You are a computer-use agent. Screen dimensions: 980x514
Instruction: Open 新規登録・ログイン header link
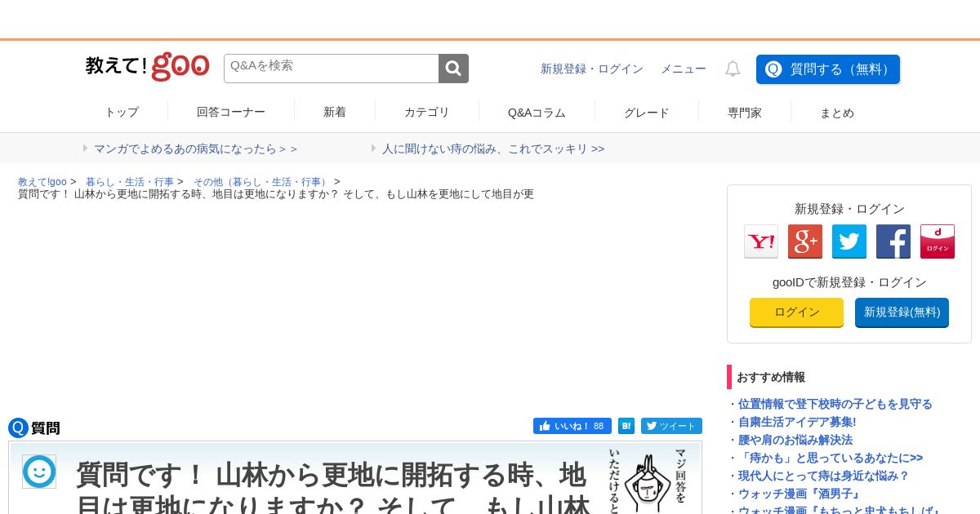pos(592,69)
